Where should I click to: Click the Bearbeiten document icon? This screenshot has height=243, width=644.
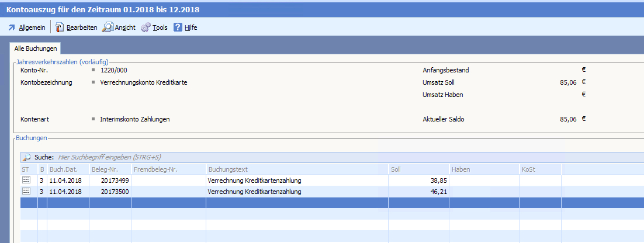point(60,27)
